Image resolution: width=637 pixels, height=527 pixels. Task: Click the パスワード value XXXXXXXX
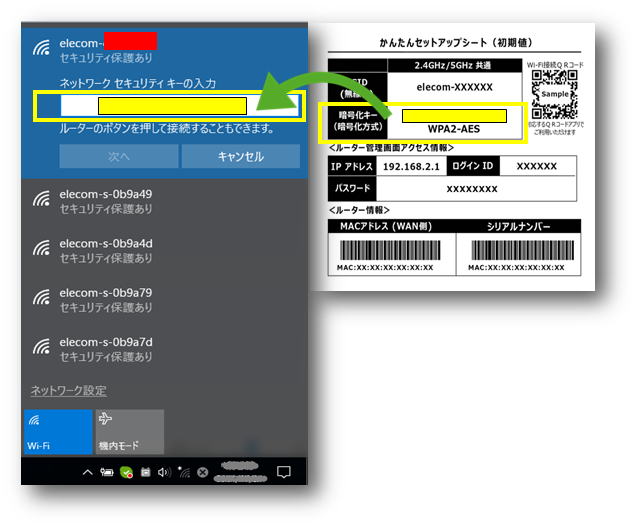click(472, 189)
